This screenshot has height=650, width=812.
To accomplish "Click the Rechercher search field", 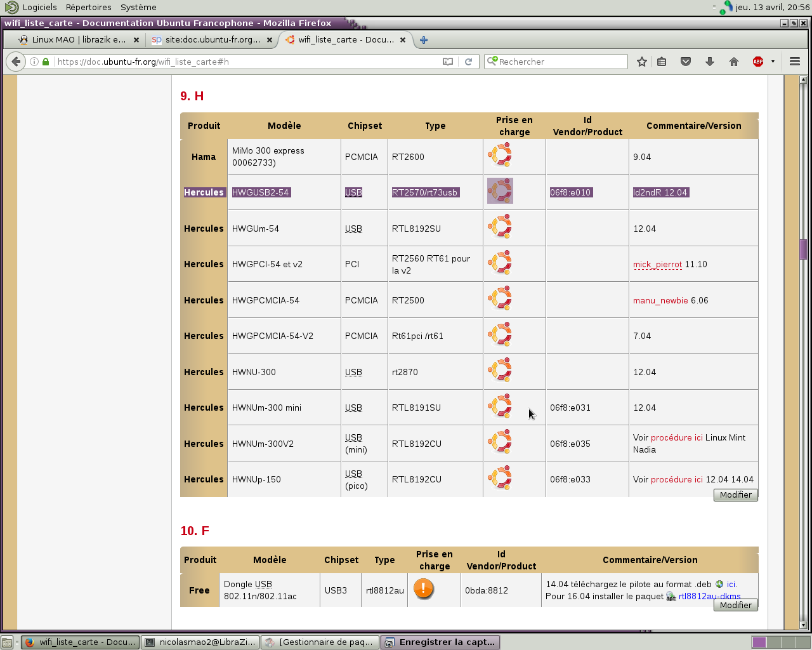I will tap(556, 62).
